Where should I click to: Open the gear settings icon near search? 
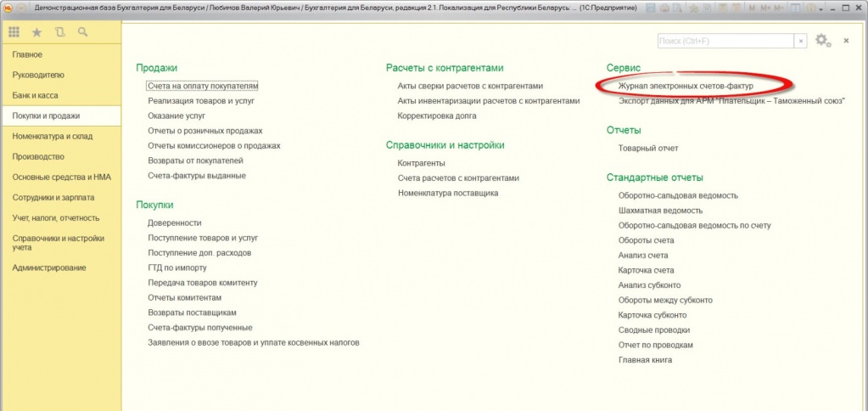click(821, 41)
